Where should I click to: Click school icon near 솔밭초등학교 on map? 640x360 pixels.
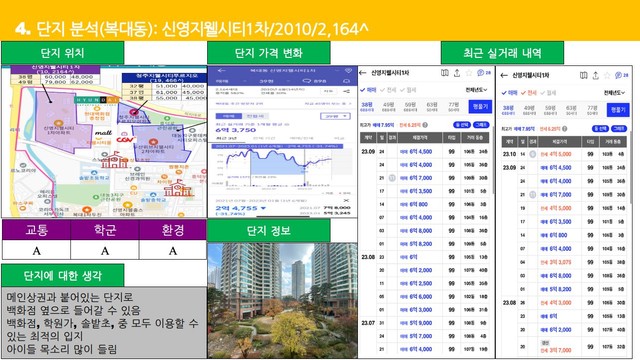114,160
